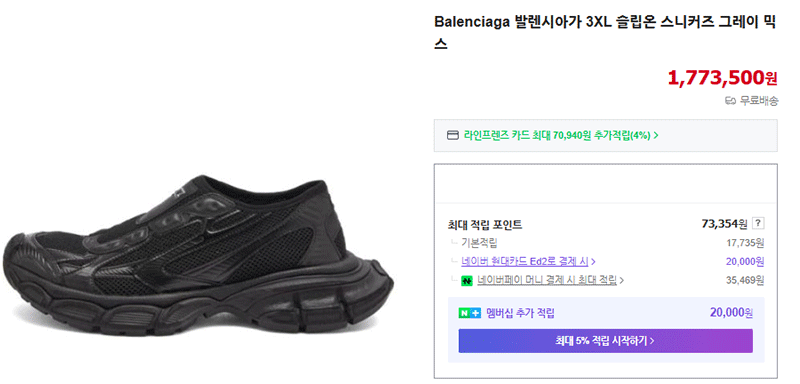This screenshot has width=800, height=384.
Task: Click the free shipping truck icon
Action: tap(731, 101)
